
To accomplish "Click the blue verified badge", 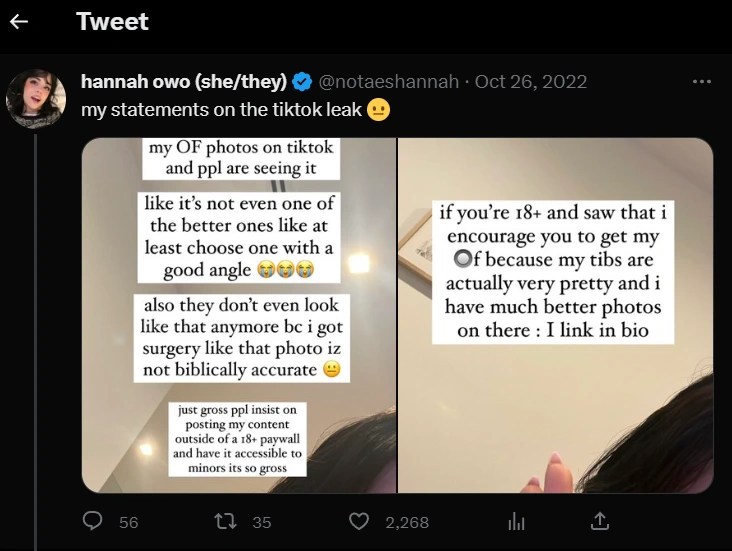I will [302, 82].
